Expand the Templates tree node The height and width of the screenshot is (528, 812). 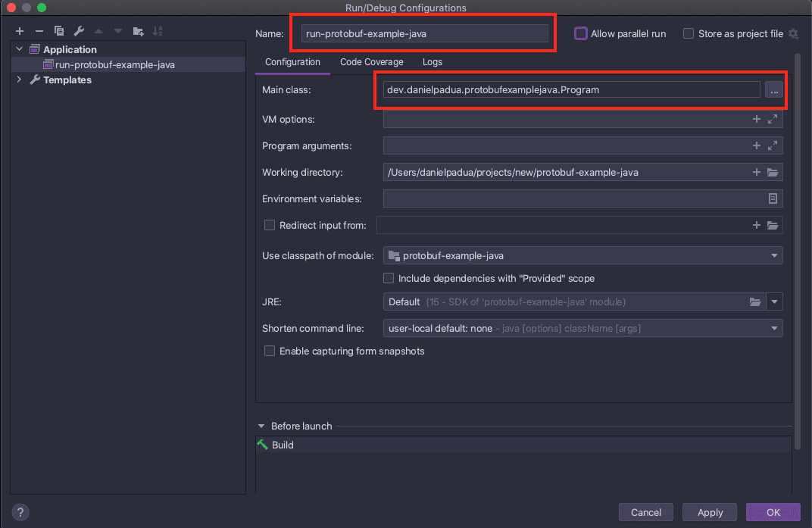pyautogui.click(x=20, y=80)
